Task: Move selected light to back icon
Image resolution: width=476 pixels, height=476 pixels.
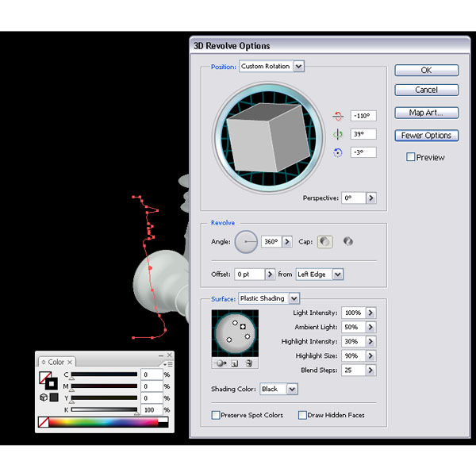Action: click(220, 363)
